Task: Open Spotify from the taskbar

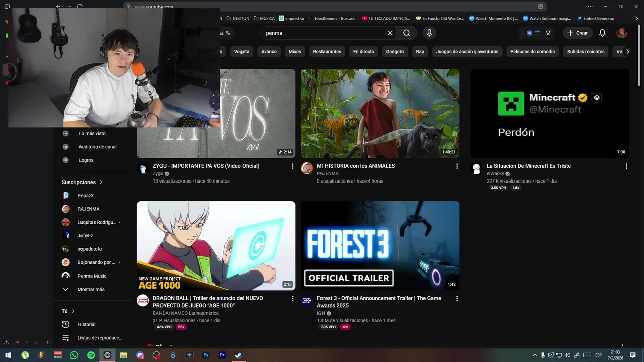Action: [91, 355]
